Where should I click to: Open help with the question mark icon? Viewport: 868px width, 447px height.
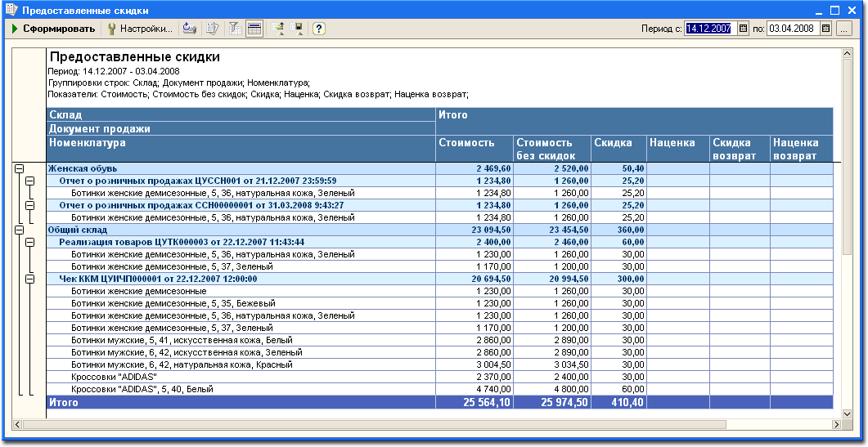pos(318,29)
